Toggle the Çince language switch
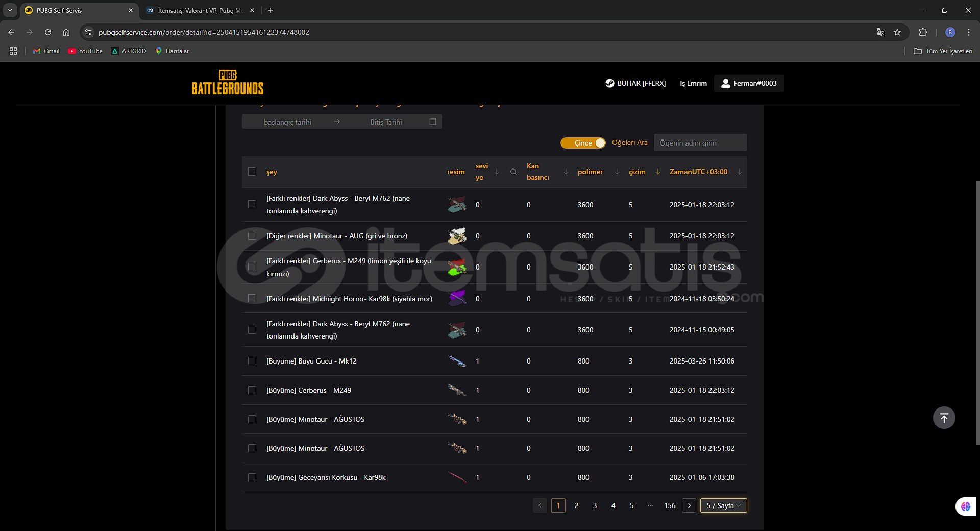The height and width of the screenshot is (531, 980). point(583,143)
